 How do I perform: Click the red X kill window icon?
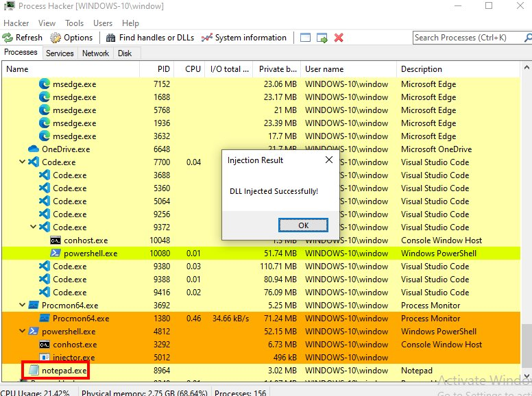pos(339,38)
